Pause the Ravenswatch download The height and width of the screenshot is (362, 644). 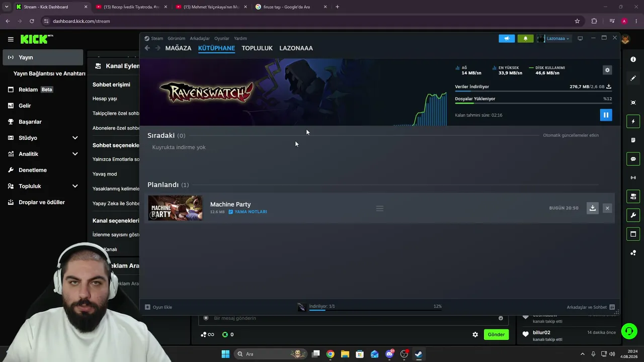point(606,115)
